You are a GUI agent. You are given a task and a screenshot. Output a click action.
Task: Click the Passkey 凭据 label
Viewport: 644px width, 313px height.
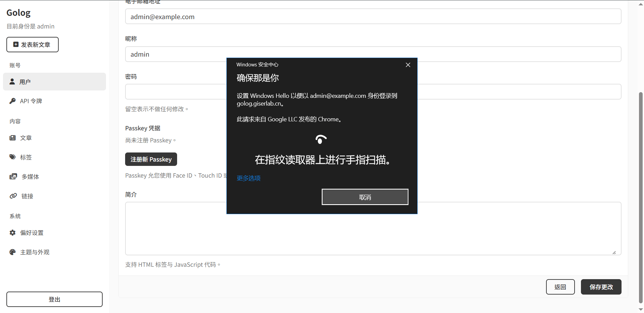pyautogui.click(x=143, y=128)
